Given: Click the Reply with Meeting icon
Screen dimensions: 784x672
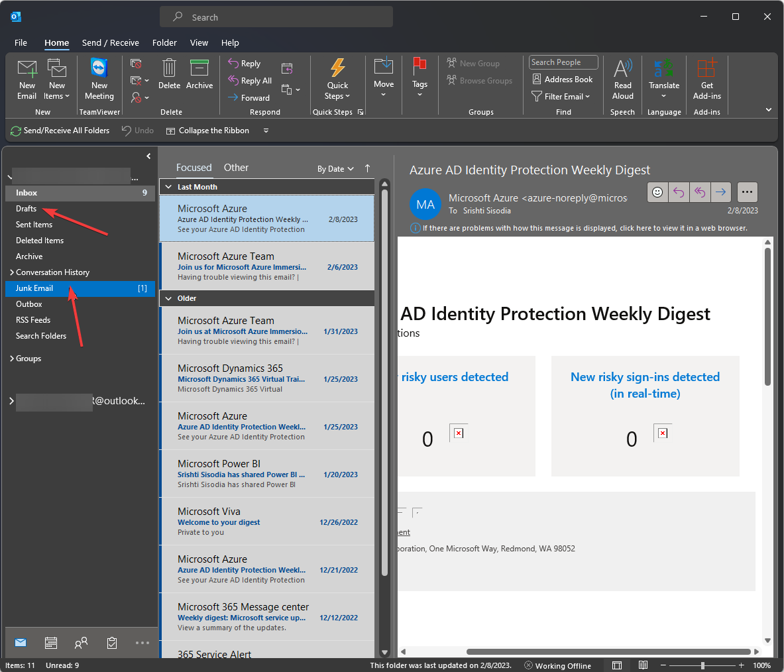Looking at the screenshot, I should [287, 68].
